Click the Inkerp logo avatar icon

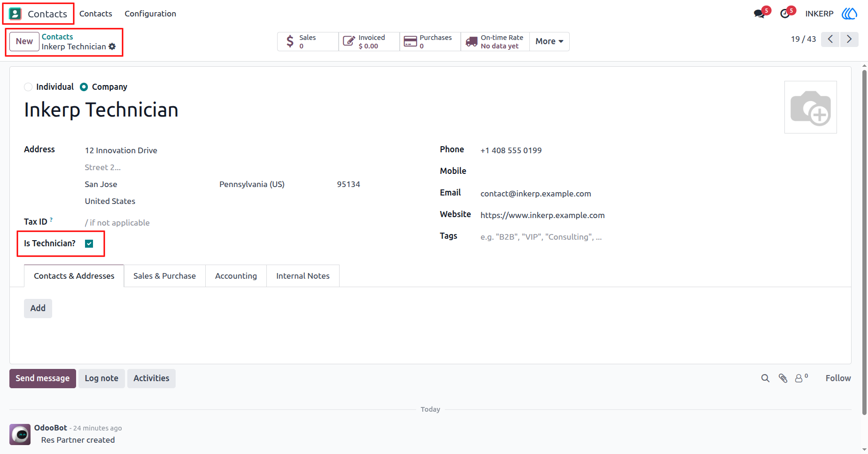(x=849, y=14)
